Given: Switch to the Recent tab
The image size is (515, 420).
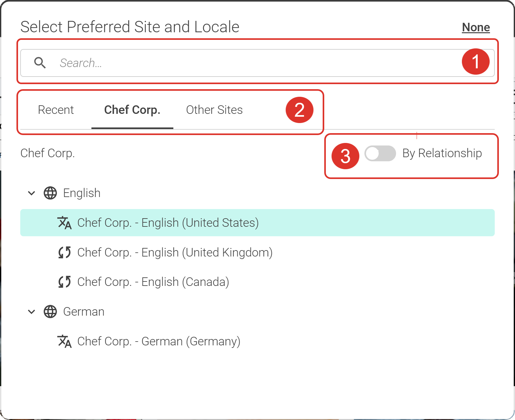Looking at the screenshot, I should (56, 110).
